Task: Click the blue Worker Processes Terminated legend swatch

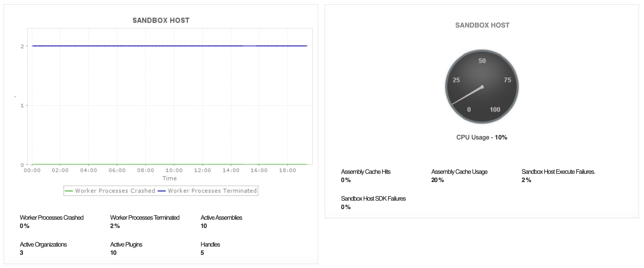Action: [162, 191]
